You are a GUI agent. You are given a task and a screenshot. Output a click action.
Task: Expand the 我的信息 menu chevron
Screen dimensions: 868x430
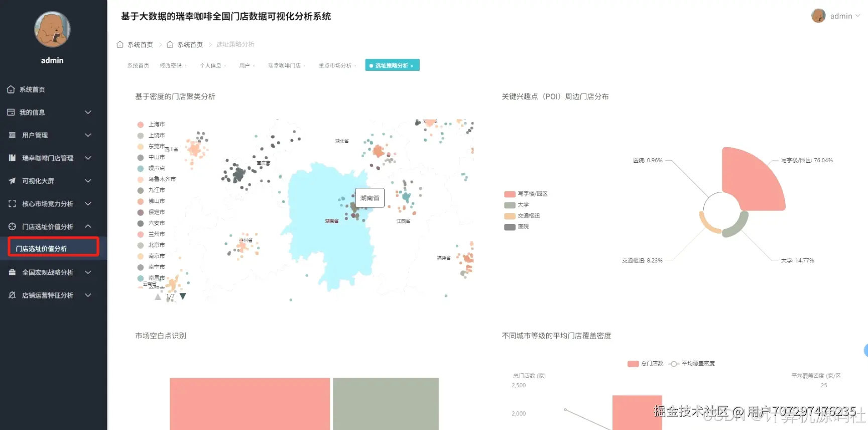click(88, 112)
